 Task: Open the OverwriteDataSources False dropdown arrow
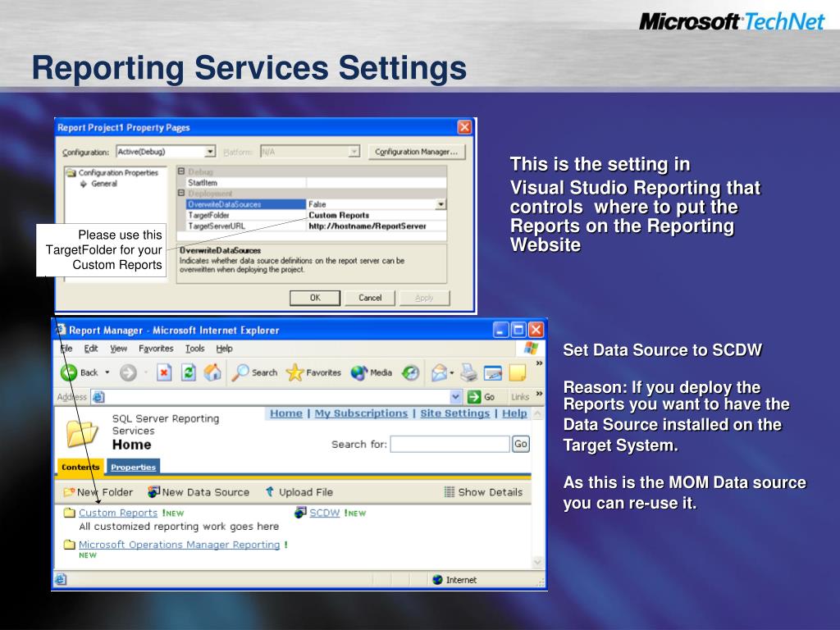click(x=441, y=204)
